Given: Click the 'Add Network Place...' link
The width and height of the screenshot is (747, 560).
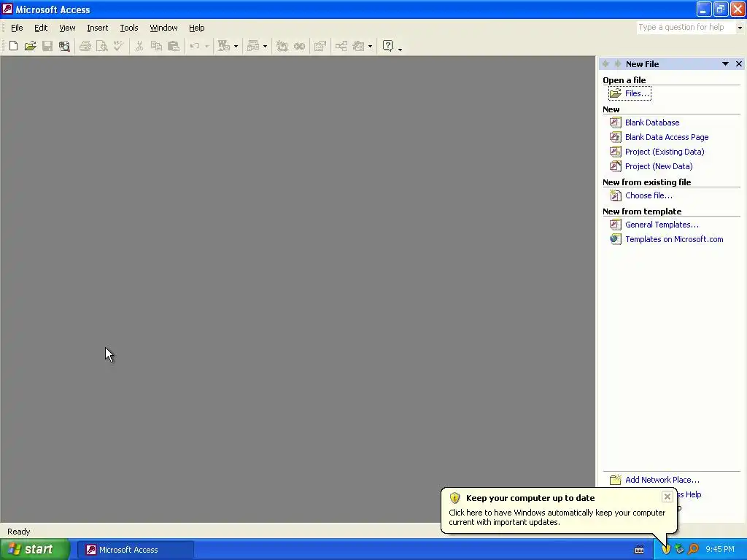Looking at the screenshot, I should [662, 480].
